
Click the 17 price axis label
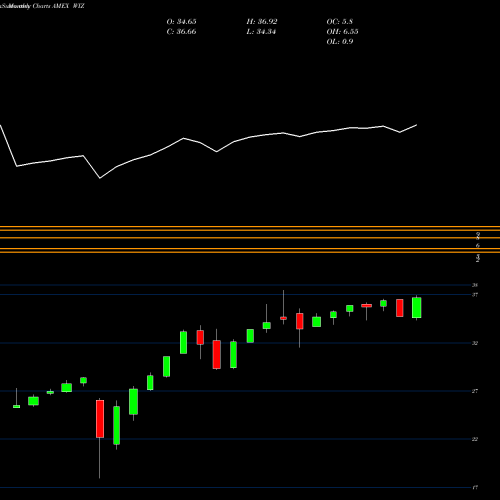(x=475, y=488)
